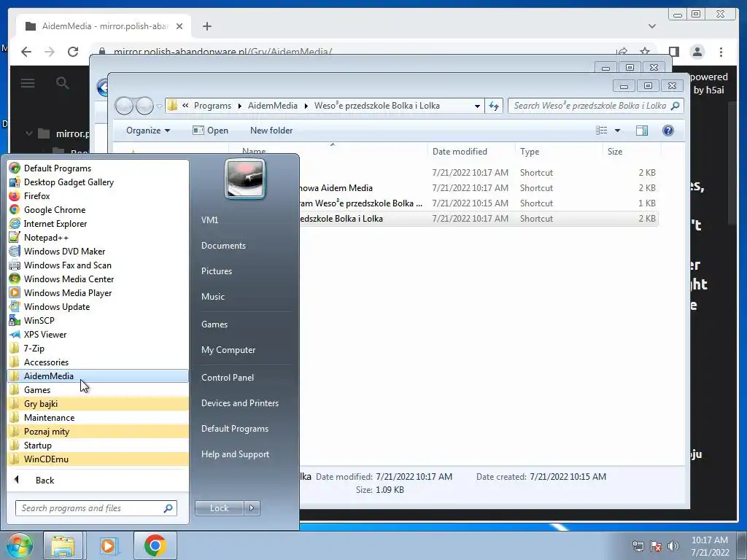747x560 pixels.
Task: Click the change your view icon
Action: point(602,131)
